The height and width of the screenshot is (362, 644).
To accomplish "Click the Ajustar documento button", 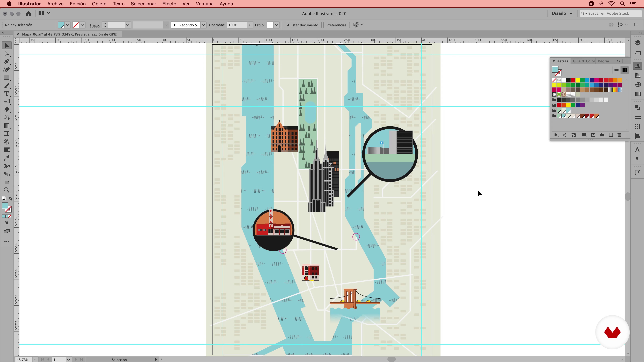I will pyautogui.click(x=302, y=25).
